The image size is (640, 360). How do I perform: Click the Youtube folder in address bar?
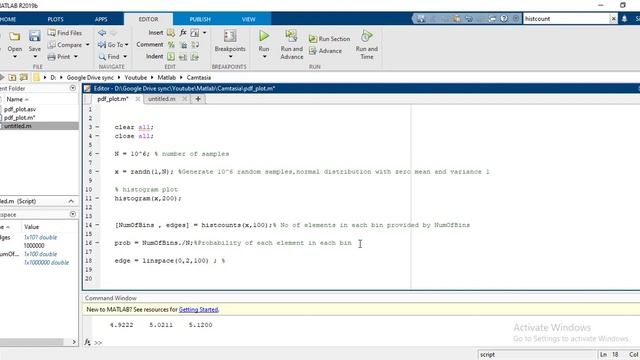(x=136, y=78)
